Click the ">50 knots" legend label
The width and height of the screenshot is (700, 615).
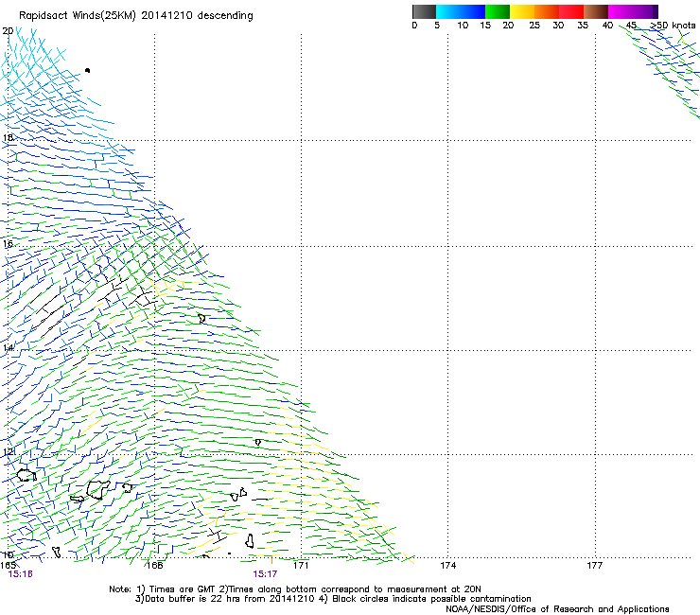[673, 26]
